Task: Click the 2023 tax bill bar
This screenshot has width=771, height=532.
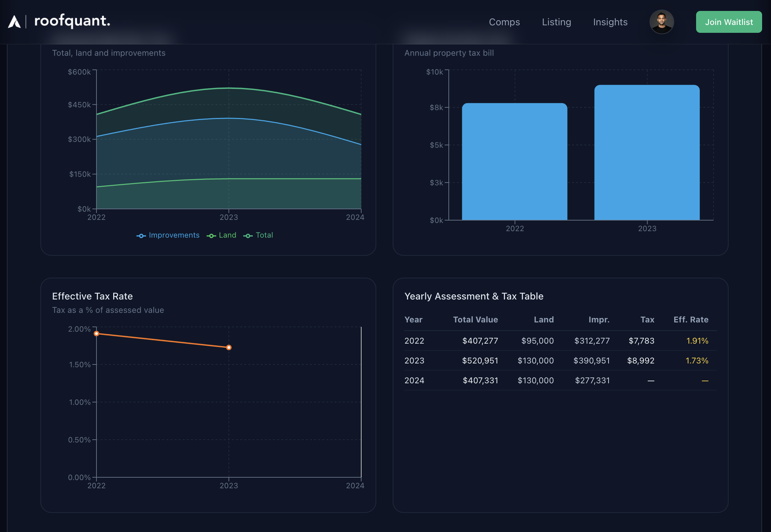Action: tap(646, 152)
